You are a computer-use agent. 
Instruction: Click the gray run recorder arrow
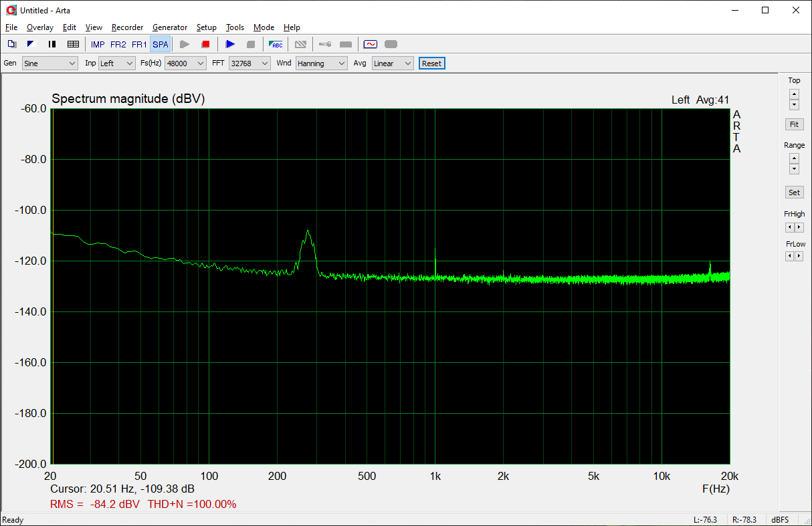click(x=185, y=44)
